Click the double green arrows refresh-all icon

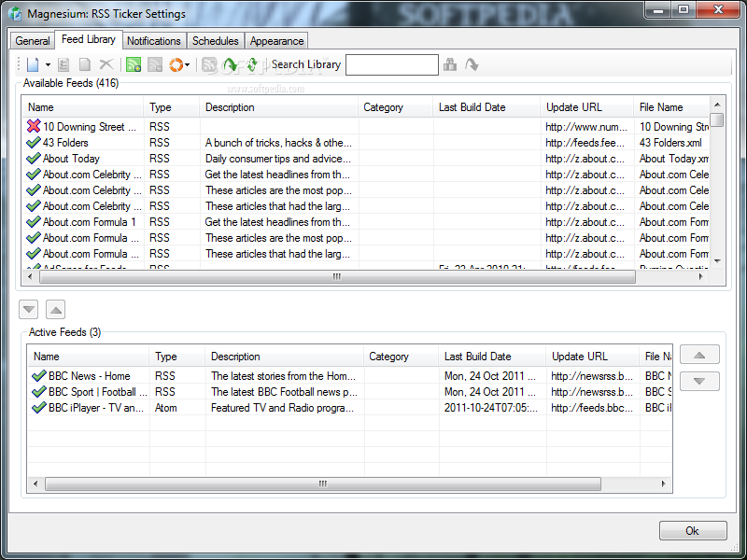pos(251,64)
